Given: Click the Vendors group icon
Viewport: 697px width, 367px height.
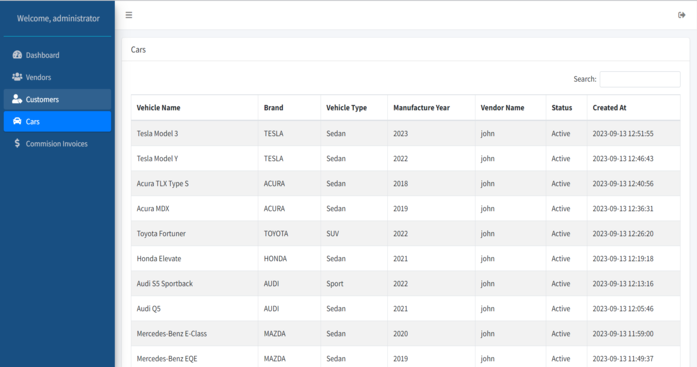Looking at the screenshot, I should [17, 77].
